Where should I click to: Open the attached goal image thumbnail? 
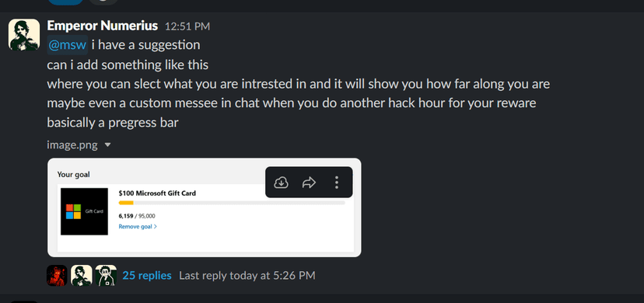(205, 207)
